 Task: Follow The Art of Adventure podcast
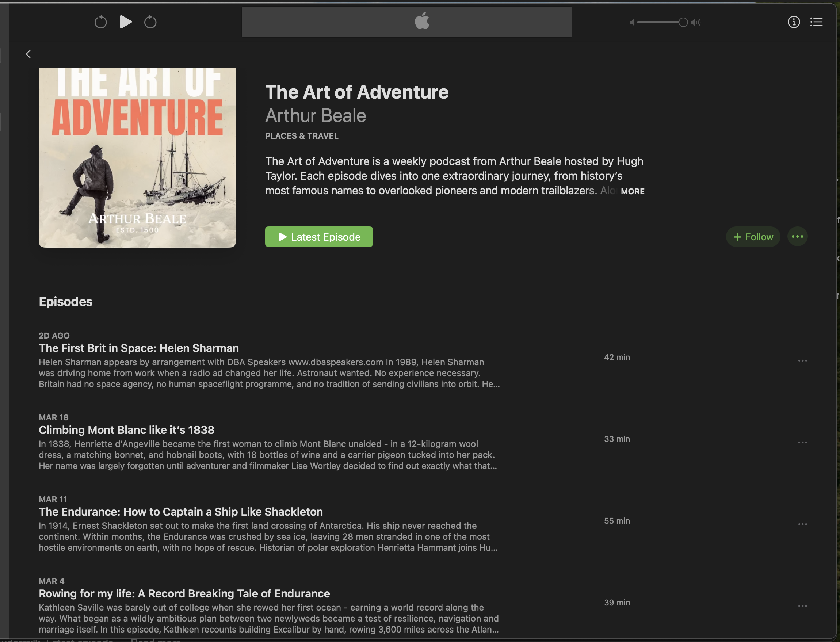coord(753,237)
